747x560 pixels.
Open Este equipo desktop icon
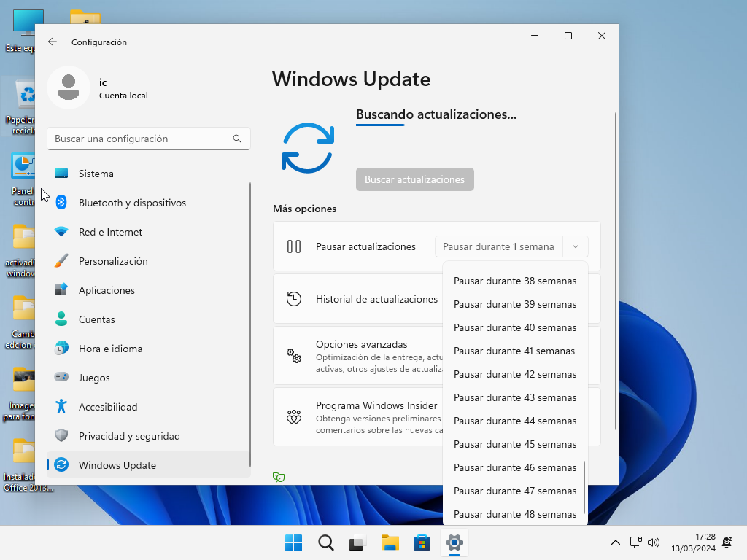click(20, 31)
